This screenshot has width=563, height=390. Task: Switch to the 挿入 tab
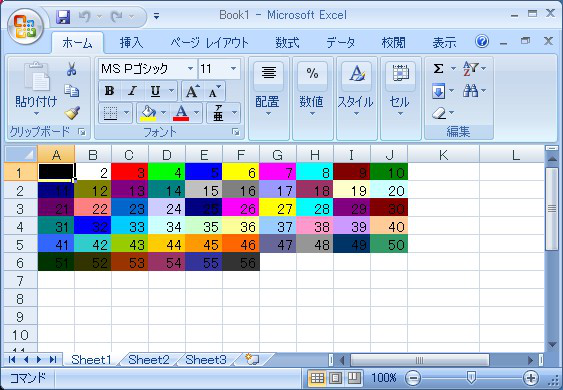click(x=131, y=43)
